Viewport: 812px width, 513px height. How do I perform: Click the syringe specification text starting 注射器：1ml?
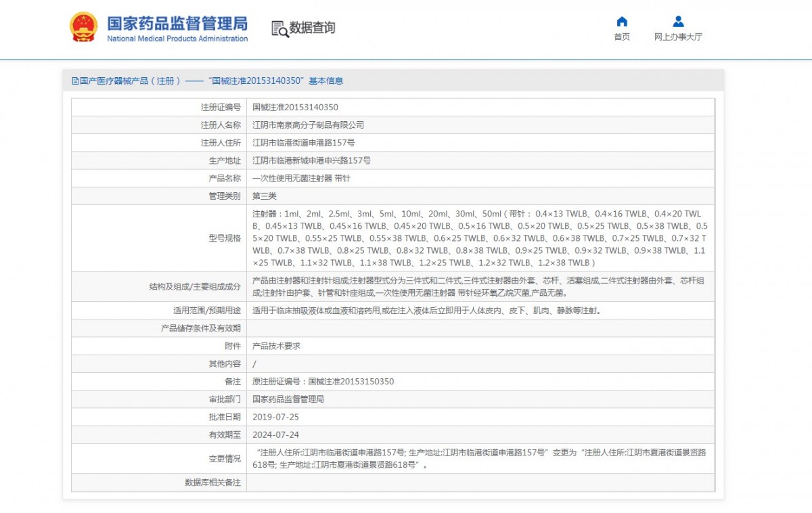pyautogui.click(x=480, y=238)
